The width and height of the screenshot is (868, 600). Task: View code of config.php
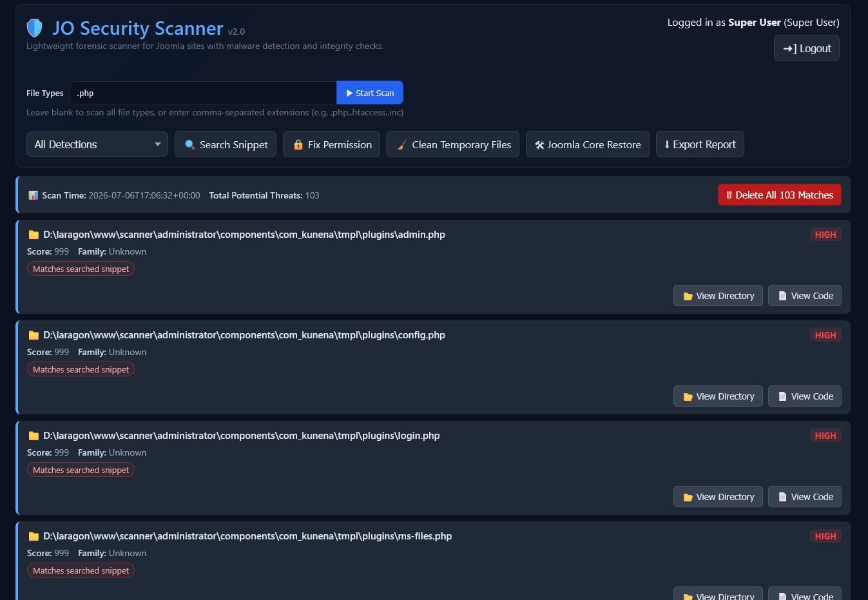pyautogui.click(x=805, y=396)
